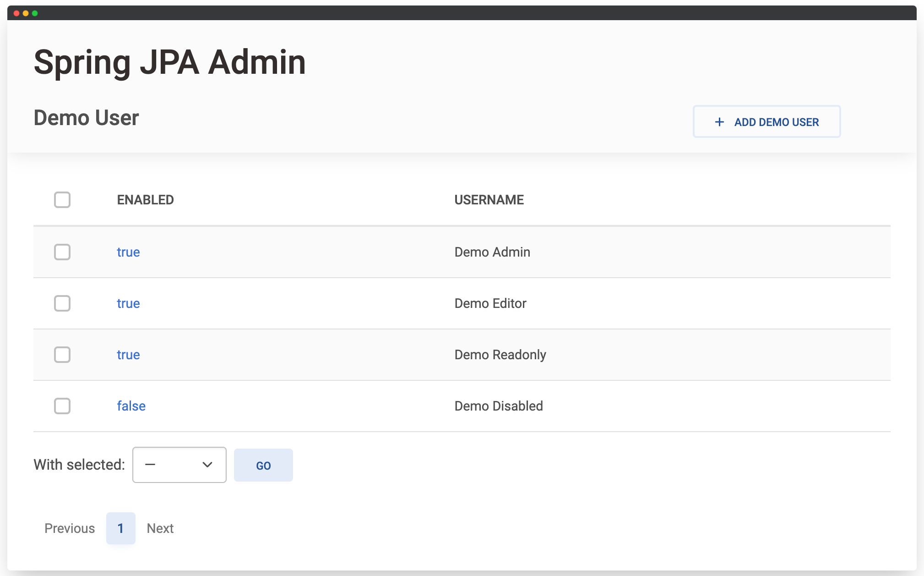Open the false link for Demo Disabled
This screenshot has width=924, height=576.
(131, 406)
